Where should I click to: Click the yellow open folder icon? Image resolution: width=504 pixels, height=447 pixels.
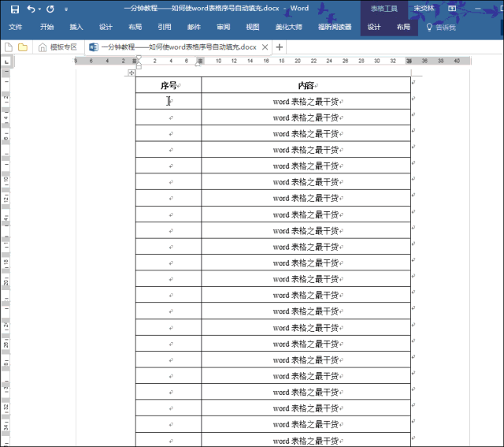23,47
